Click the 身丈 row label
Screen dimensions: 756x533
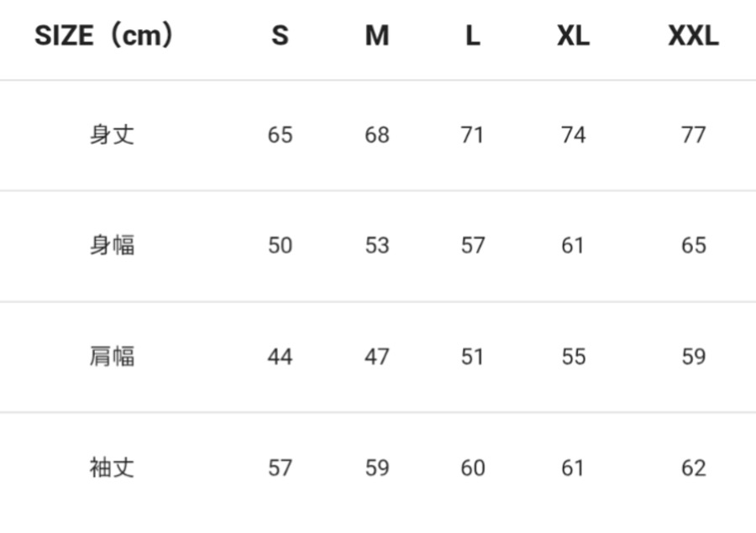point(112,134)
